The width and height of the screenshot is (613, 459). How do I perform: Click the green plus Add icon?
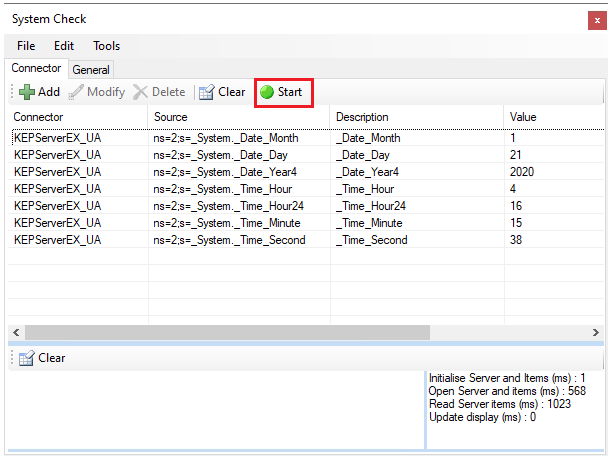[x=27, y=92]
